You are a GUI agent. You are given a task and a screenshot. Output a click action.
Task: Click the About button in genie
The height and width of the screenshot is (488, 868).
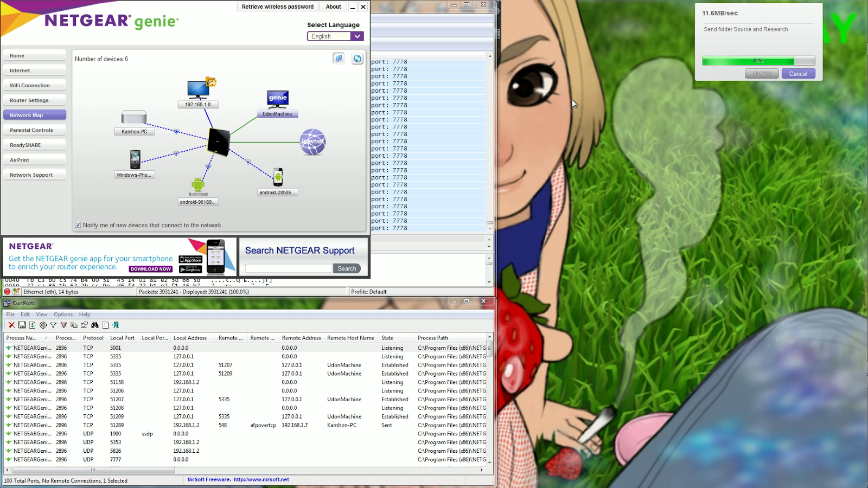click(333, 7)
